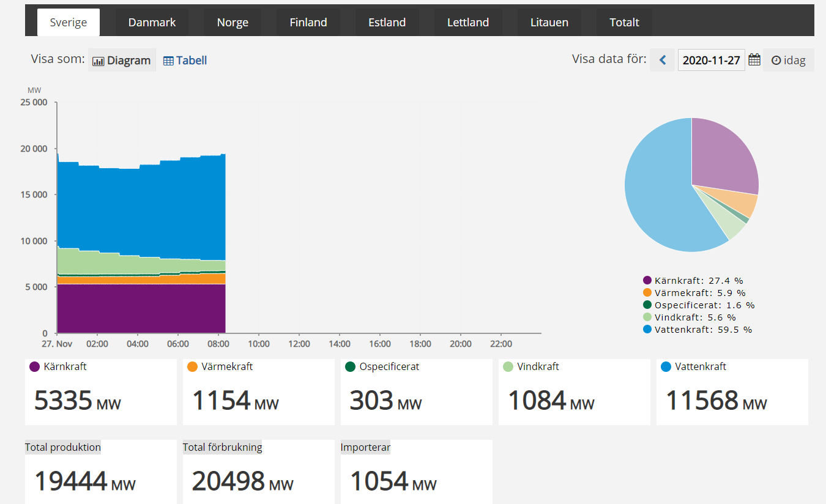Click the 5335 MW Kärnkraft value
Viewport: 826px width, 504px height.
pos(78,401)
